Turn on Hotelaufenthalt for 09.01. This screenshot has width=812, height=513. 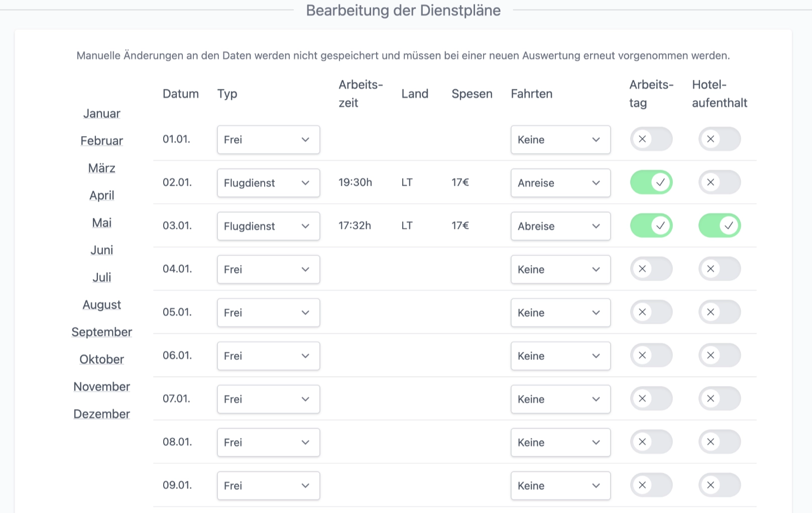tap(719, 485)
